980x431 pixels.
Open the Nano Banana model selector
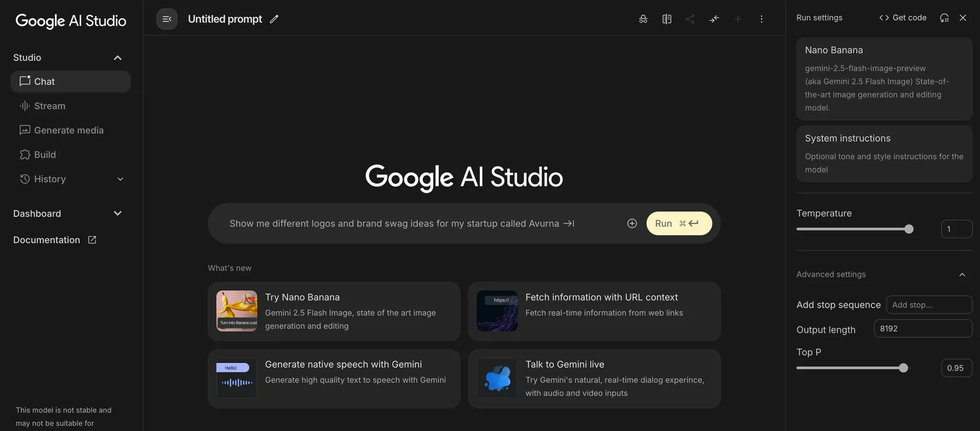pos(884,79)
